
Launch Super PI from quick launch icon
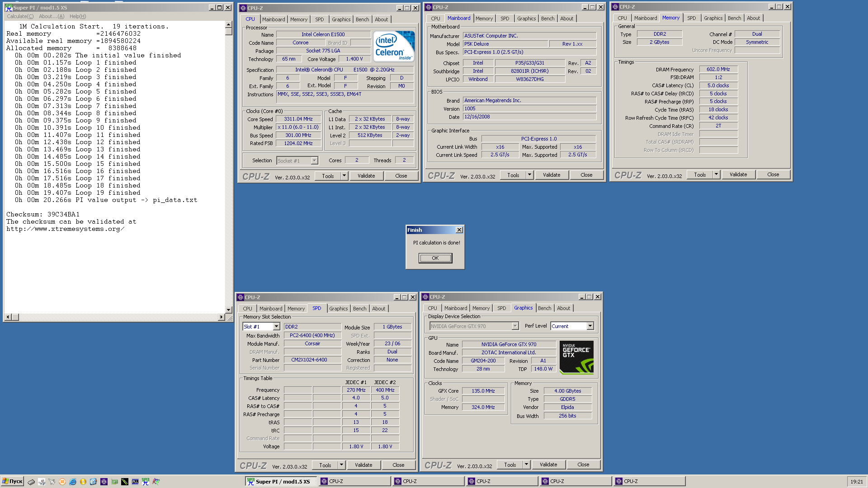point(146,482)
